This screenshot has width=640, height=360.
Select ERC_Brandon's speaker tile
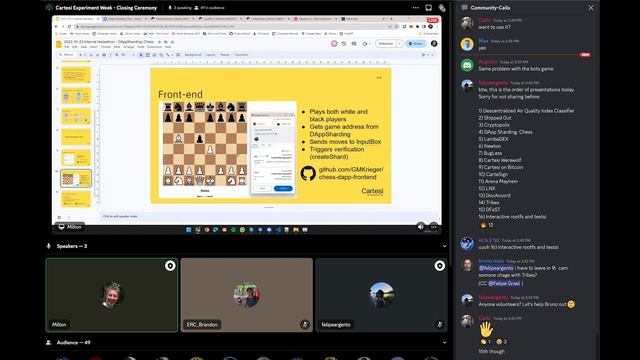[247, 295]
